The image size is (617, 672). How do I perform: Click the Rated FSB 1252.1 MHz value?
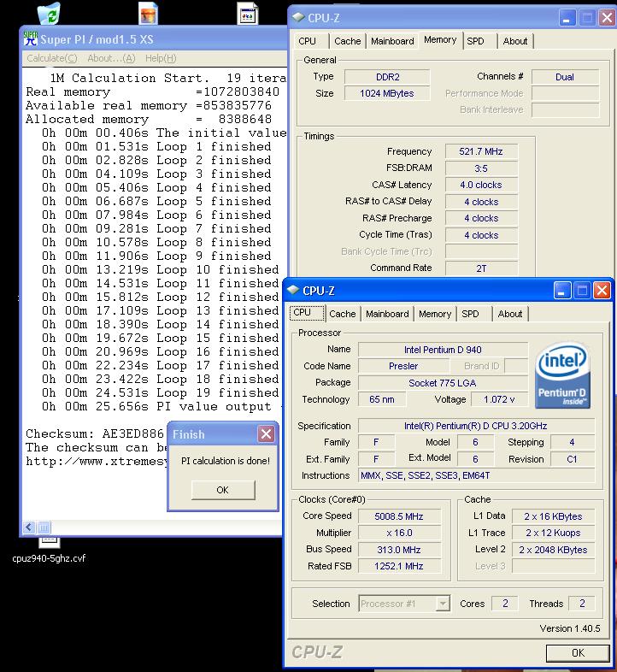tap(399, 566)
